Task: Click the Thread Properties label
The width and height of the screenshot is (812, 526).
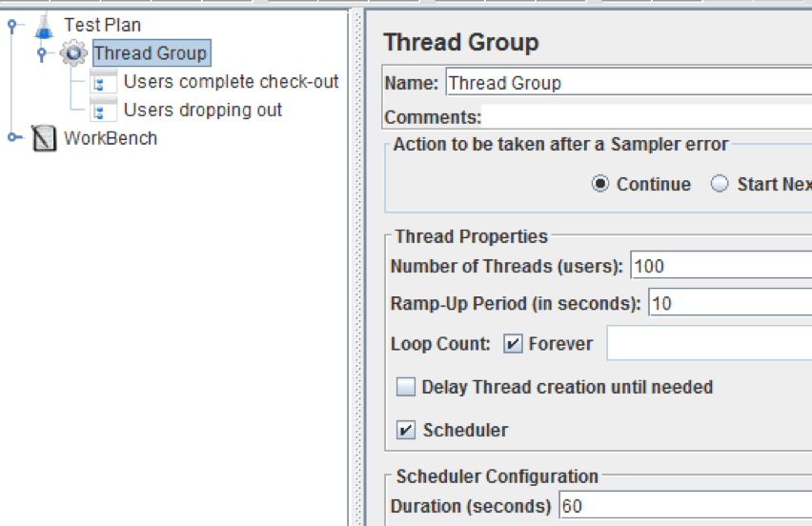Action: 471,236
